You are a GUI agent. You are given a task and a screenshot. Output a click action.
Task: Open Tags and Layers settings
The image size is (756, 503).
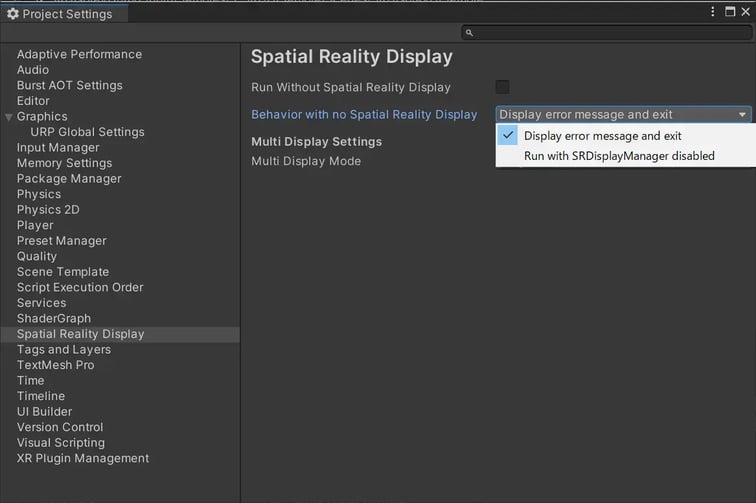coord(64,349)
